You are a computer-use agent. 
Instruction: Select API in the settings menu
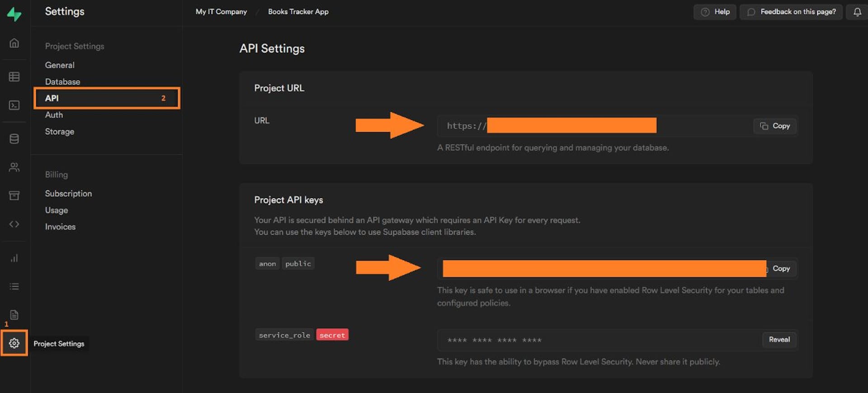click(52, 98)
